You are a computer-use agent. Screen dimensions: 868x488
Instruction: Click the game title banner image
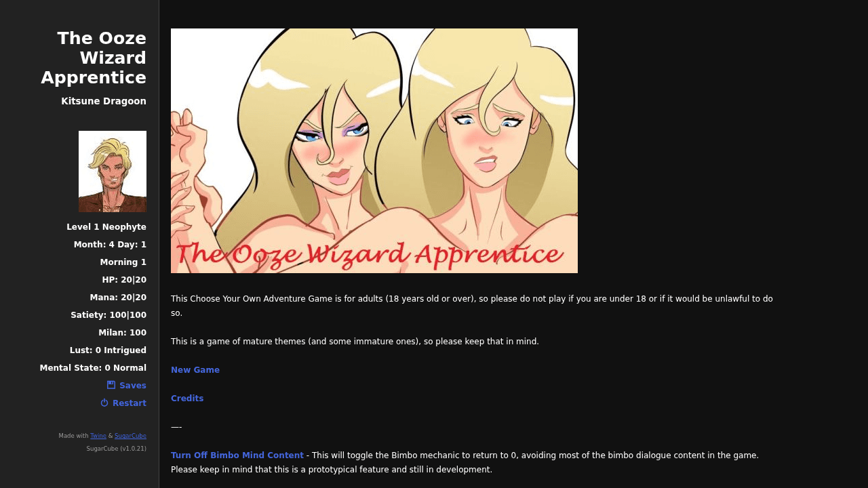coord(374,150)
